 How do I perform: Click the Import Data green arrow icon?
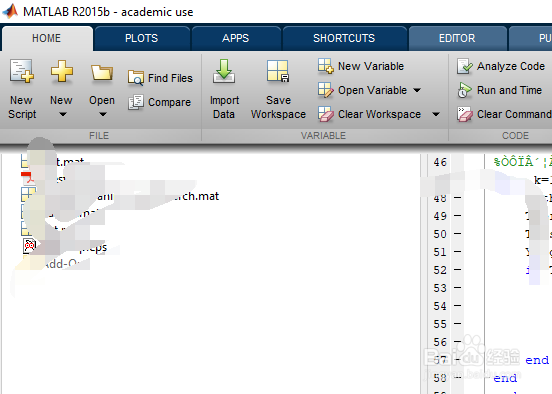(x=224, y=71)
